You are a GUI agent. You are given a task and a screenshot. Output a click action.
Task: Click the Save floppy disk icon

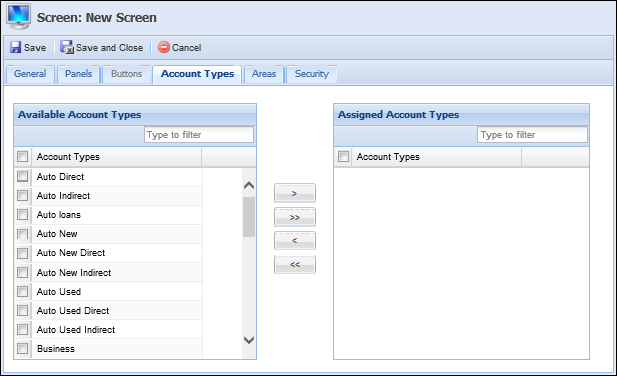click(15, 47)
